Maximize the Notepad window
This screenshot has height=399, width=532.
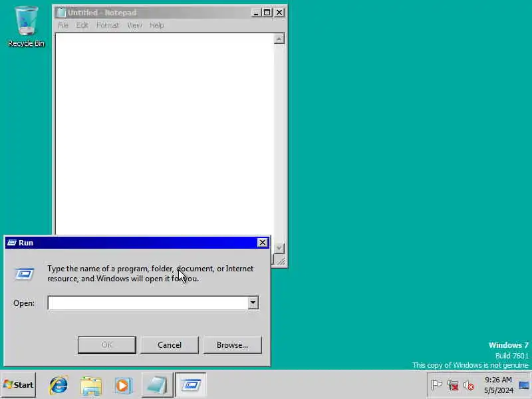(267, 13)
